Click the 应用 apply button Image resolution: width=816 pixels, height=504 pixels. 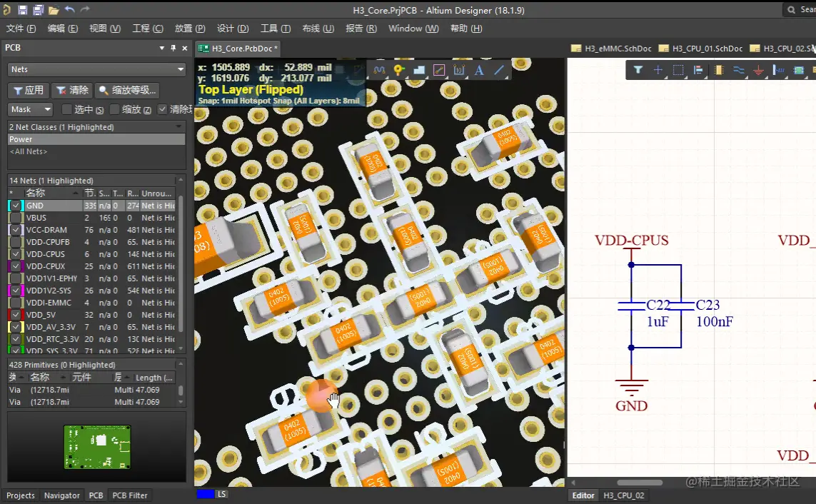[28, 90]
